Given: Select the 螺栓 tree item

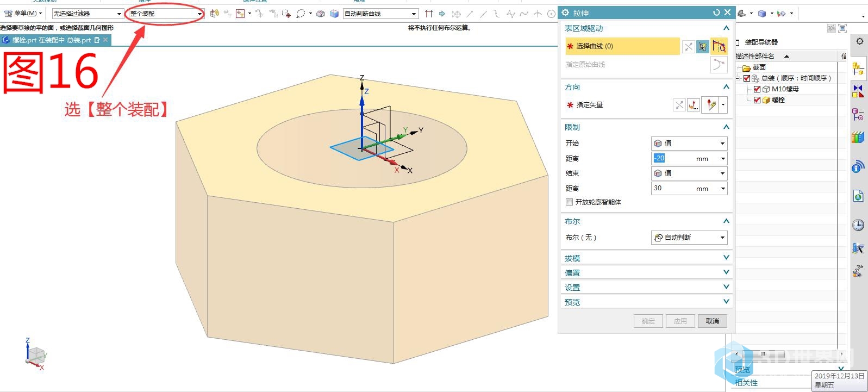Looking at the screenshot, I should tap(778, 100).
